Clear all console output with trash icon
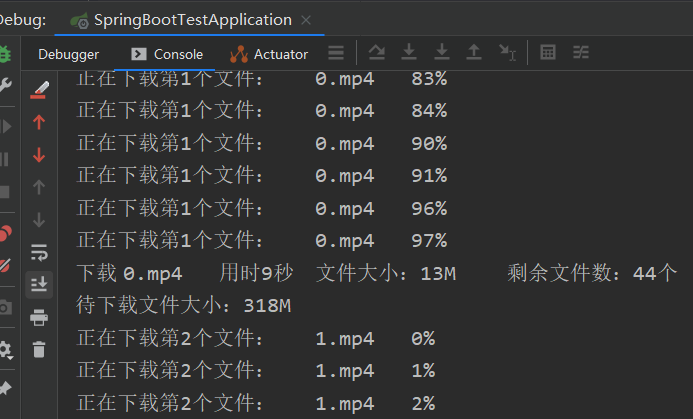This screenshot has height=419, width=693. pos(39,349)
